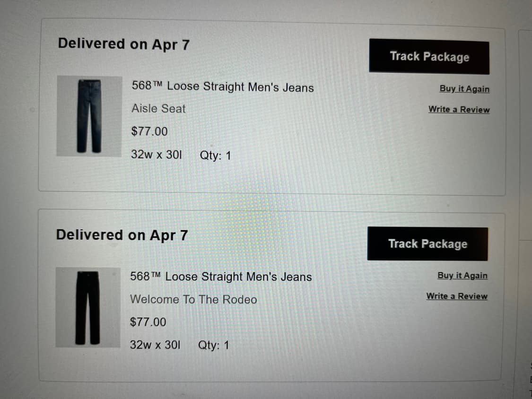Click the Welcome To The Rodeo color name
Screen dimensions: 532x399
click(x=193, y=300)
